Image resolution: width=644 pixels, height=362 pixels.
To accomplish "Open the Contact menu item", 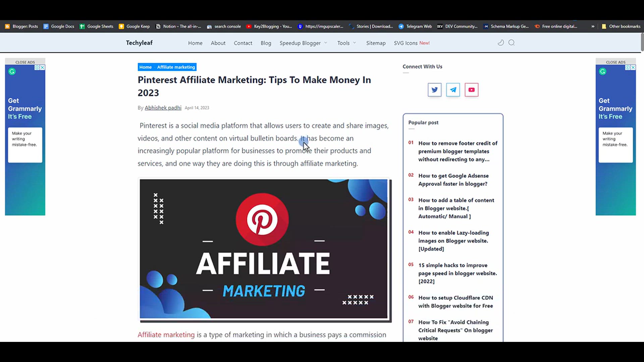I will click(x=243, y=43).
